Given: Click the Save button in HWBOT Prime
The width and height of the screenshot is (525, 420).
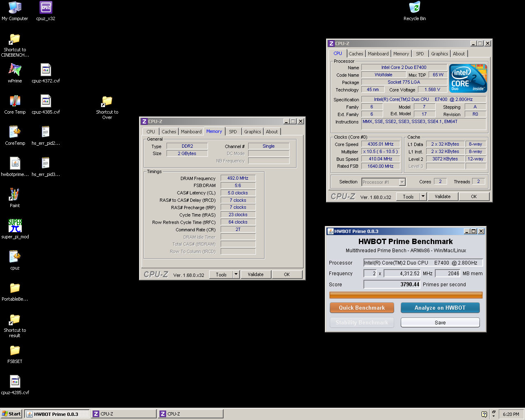Looking at the screenshot, I should point(440,322).
